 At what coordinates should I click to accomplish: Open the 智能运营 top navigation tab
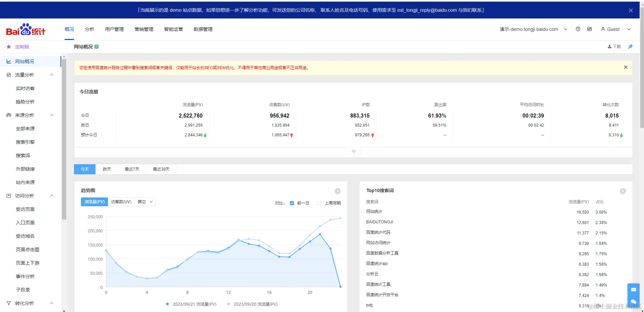[174, 29]
